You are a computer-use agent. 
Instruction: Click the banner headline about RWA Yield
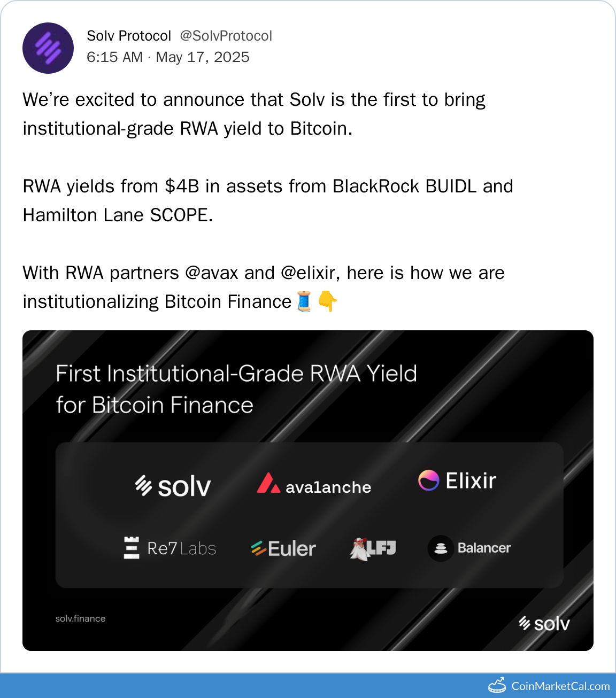[236, 389]
